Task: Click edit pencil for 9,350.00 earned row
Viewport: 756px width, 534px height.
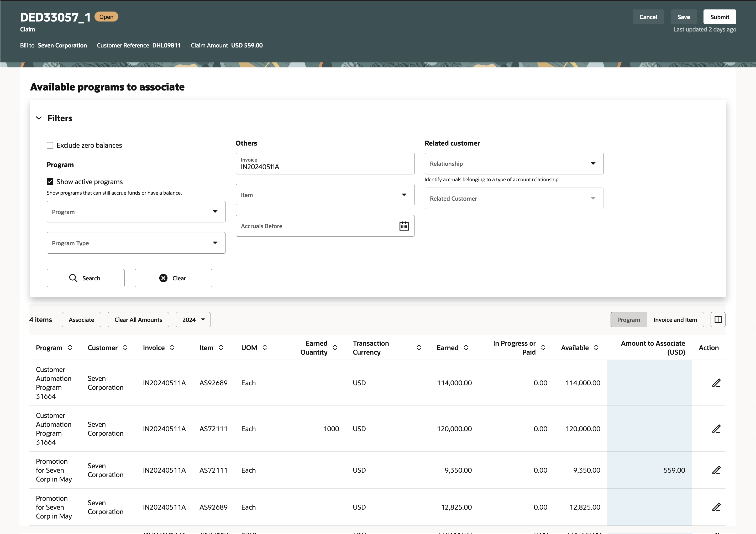Action: click(716, 470)
